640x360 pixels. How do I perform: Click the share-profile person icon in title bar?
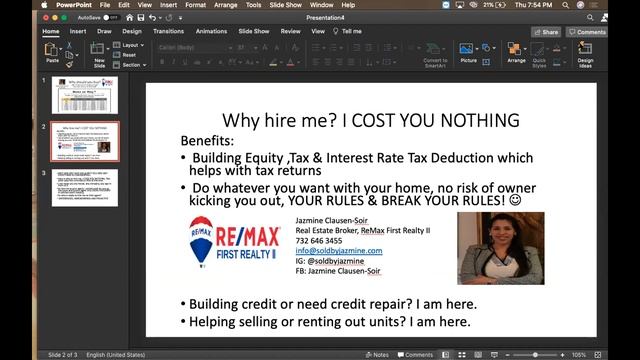point(604,18)
